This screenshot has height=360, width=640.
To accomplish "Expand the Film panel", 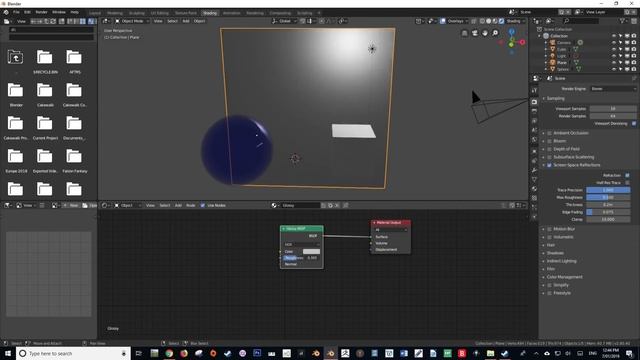I will point(551,269).
